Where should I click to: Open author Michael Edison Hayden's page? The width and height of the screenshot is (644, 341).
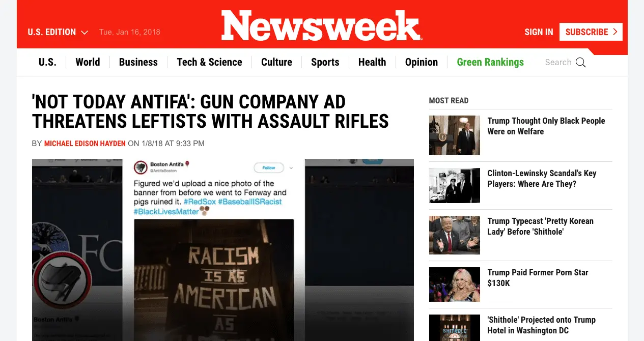(x=85, y=144)
